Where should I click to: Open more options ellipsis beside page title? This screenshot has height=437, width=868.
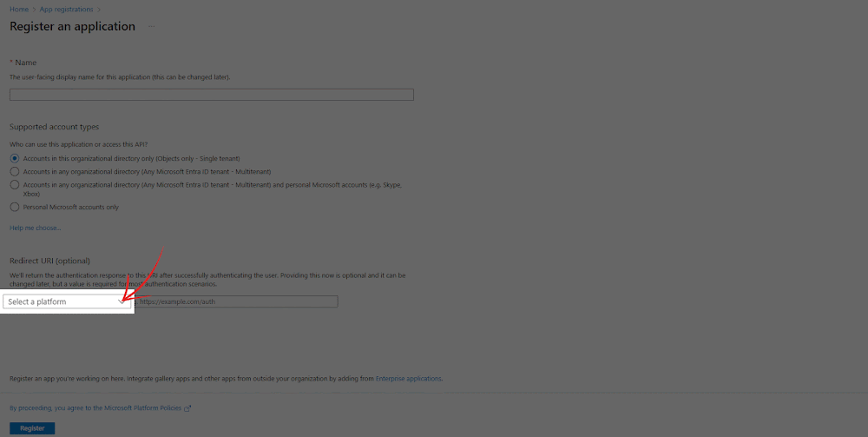click(153, 26)
